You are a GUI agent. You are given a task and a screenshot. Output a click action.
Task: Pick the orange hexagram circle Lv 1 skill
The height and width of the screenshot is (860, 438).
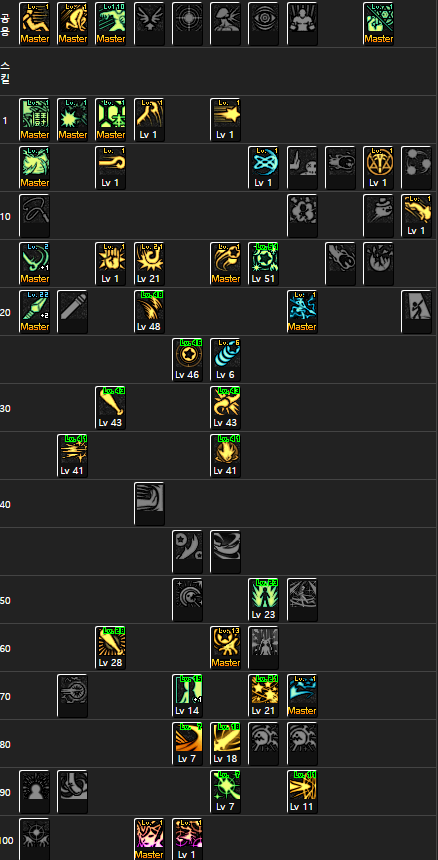378,168
